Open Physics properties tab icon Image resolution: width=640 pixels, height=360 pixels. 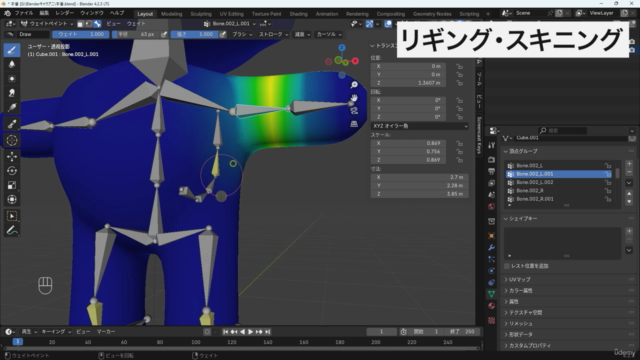click(491, 271)
